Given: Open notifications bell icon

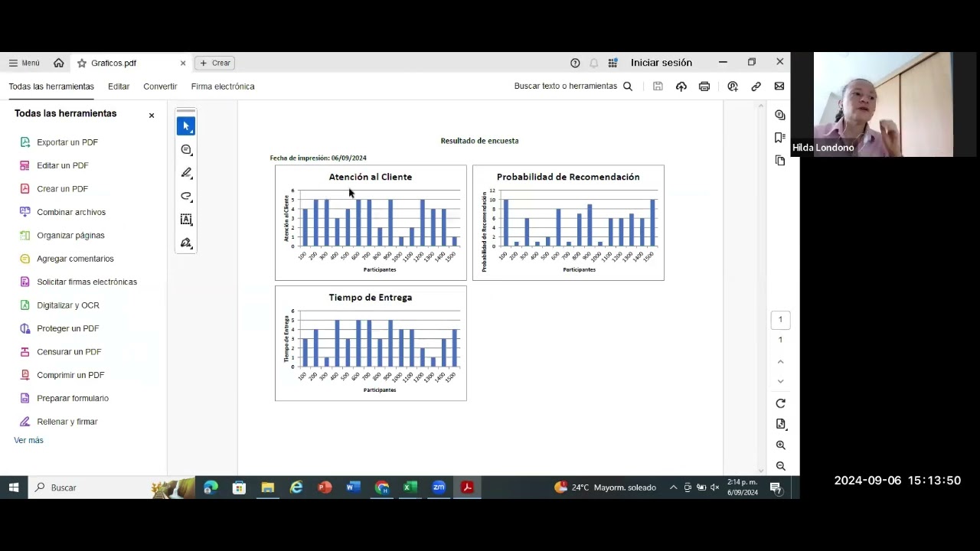Looking at the screenshot, I should coord(594,63).
